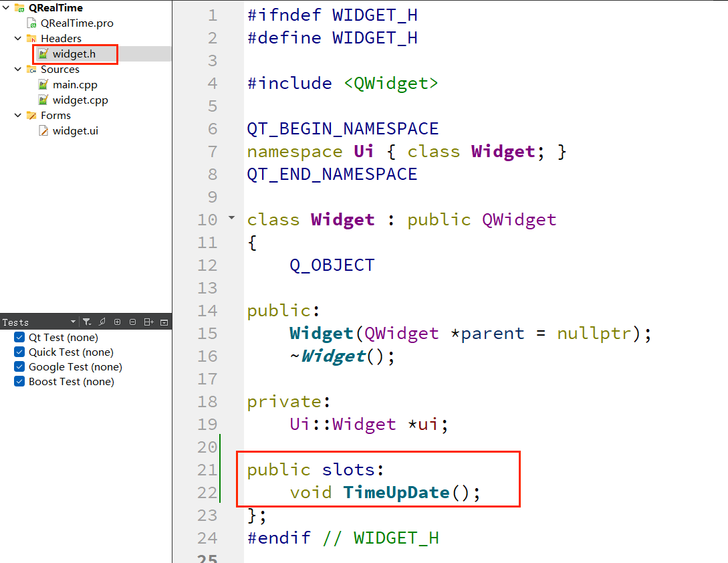Click QT_END_NAMESPACE on line 8
The width and height of the screenshot is (728, 563).
click(332, 175)
